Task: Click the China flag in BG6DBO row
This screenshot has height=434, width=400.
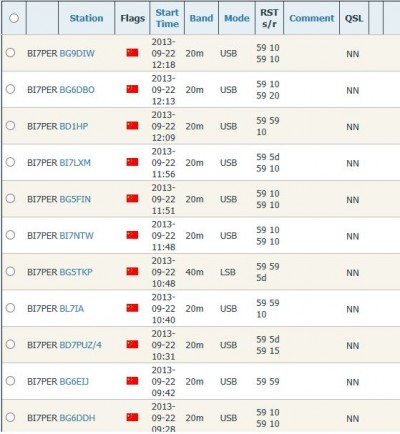Action: point(132,89)
